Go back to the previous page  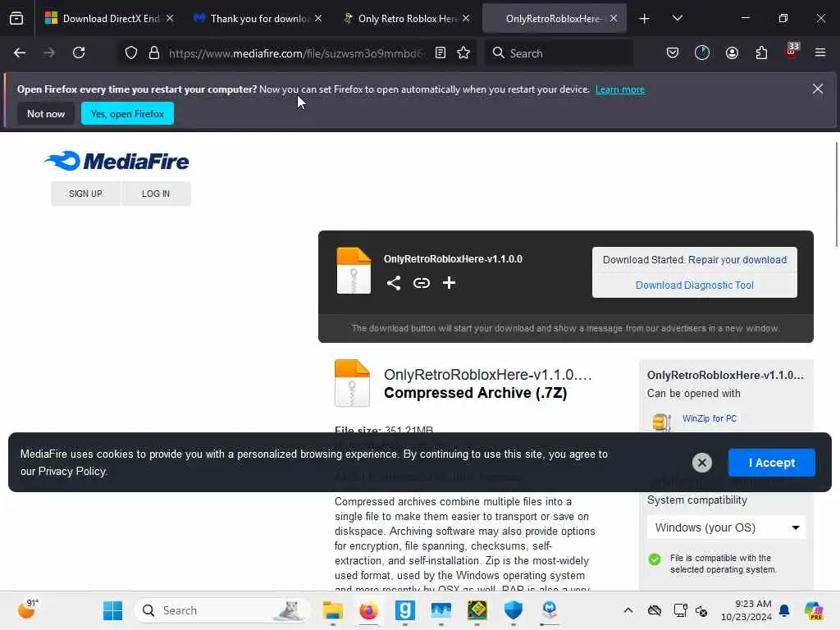(20, 52)
